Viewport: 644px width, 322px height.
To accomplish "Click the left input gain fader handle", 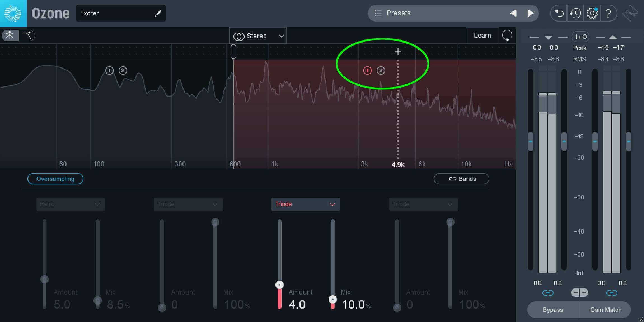I will tap(530, 142).
